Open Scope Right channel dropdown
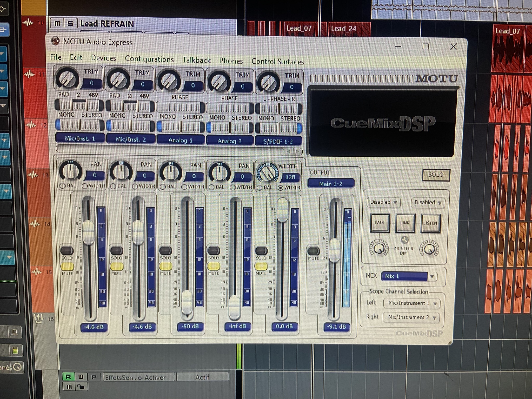 click(x=411, y=317)
